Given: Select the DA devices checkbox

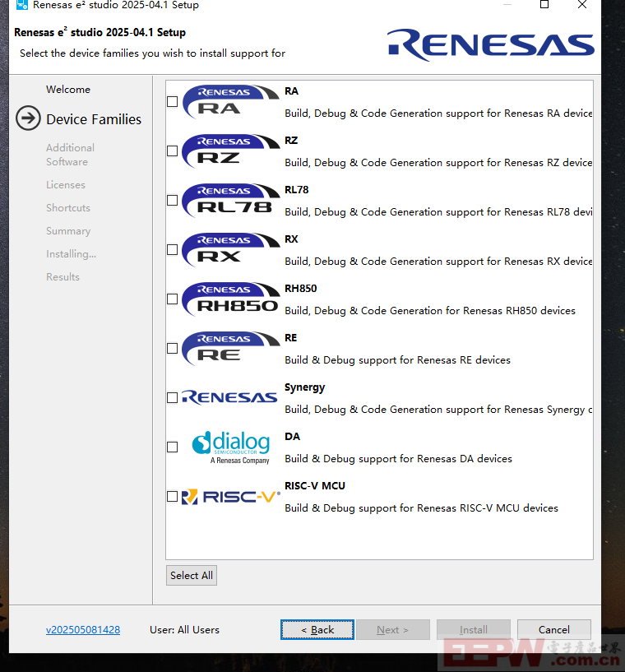Looking at the screenshot, I should [172, 447].
